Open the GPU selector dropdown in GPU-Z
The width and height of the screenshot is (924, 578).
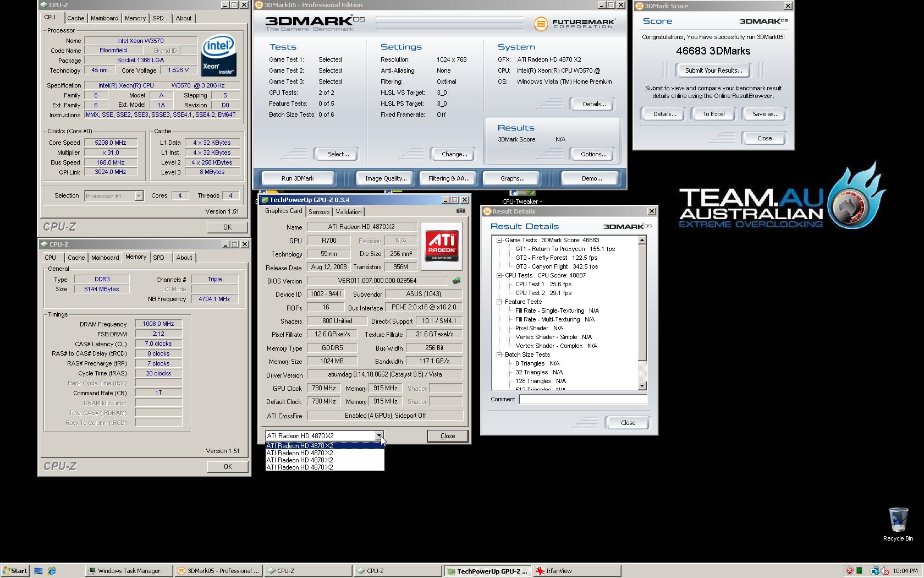click(x=379, y=436)
